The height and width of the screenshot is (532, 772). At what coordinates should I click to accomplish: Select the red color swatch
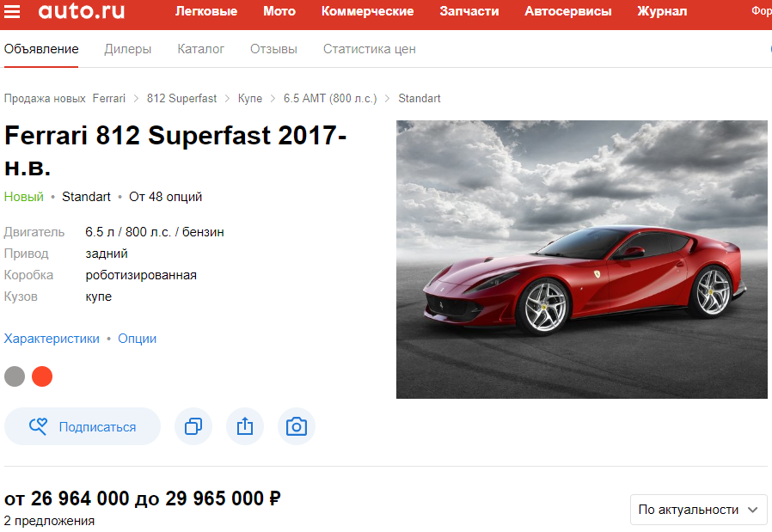[42, 376]
